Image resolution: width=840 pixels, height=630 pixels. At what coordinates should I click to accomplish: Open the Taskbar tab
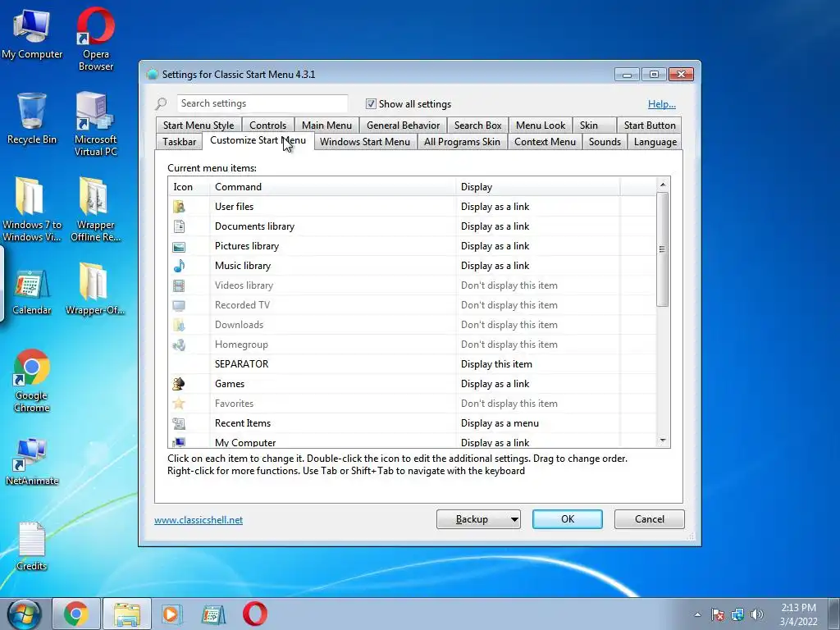(x=179, y=142)
